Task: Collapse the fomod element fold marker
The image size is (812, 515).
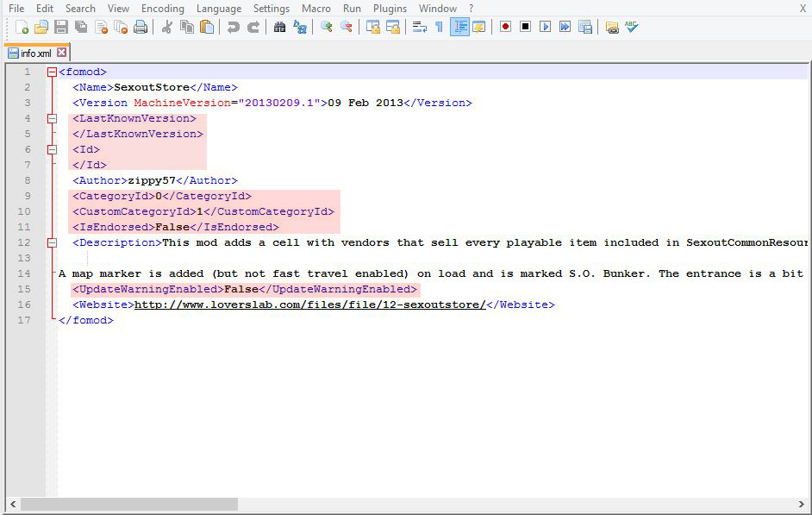Action: pyautogui.click(x=52, y=72)
